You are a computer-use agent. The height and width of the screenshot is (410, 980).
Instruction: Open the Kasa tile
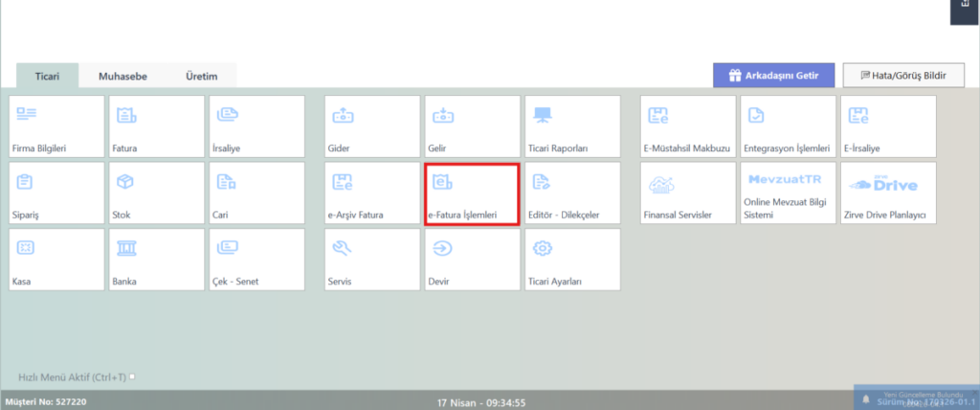click(56, 260)
